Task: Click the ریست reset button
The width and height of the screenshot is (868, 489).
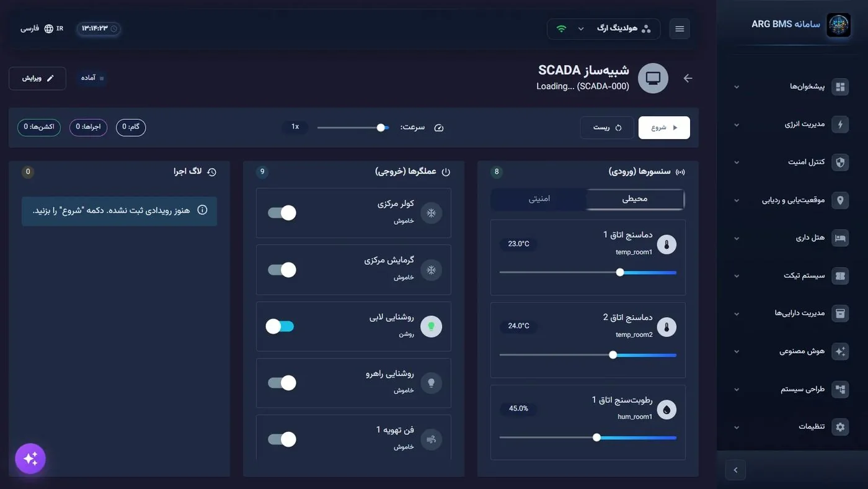Action: click(x=607, y=127)
